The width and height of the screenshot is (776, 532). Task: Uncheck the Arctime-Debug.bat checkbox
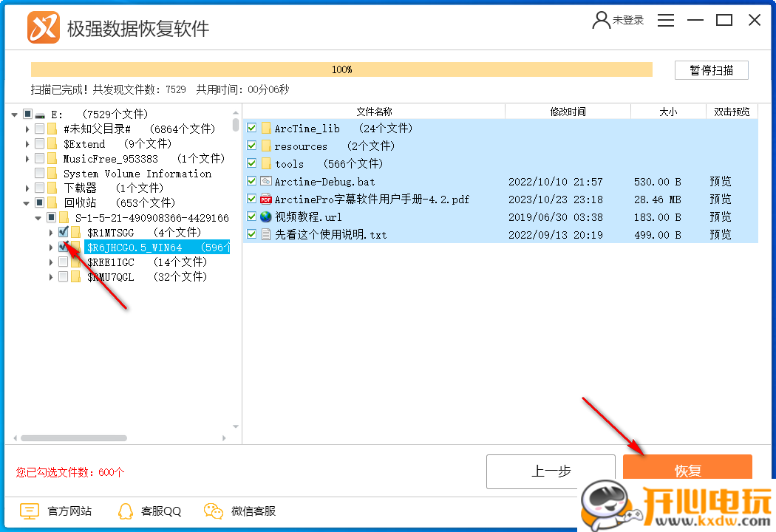point(252,182)
